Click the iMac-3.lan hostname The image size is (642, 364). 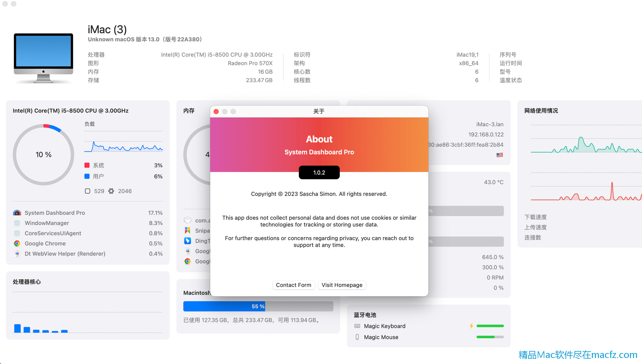pyautogui.click(x=490, y=124)
